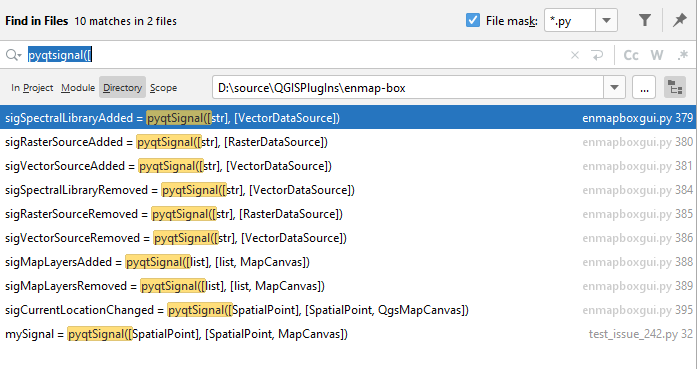
Task: Click the File mask label
Action: point(512,21)
